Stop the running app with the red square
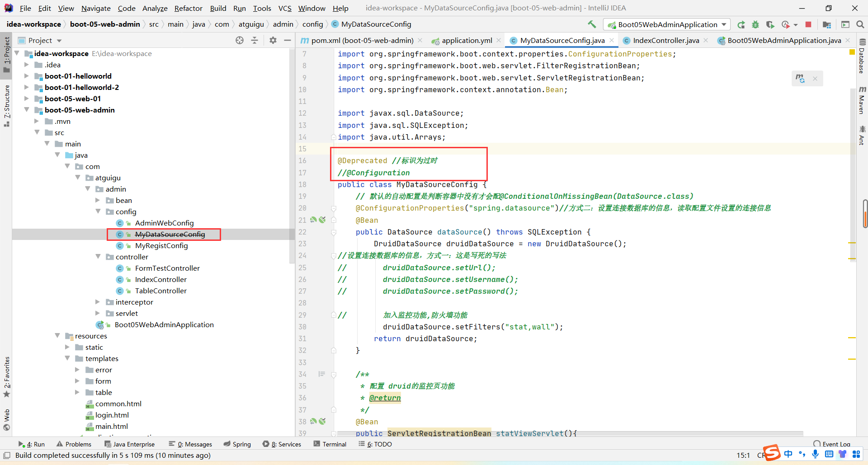Screen dimensions: 868x465 [x=808, y=24]
